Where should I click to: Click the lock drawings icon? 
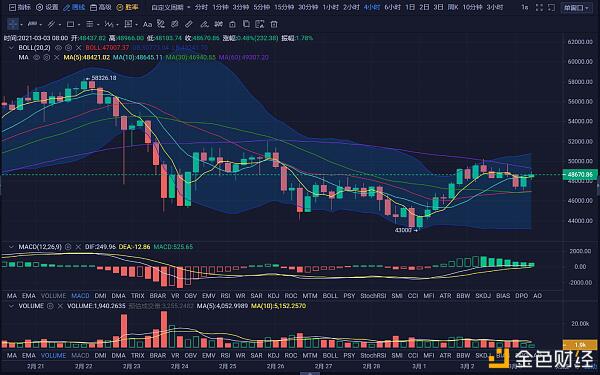[x=232, y=24]
